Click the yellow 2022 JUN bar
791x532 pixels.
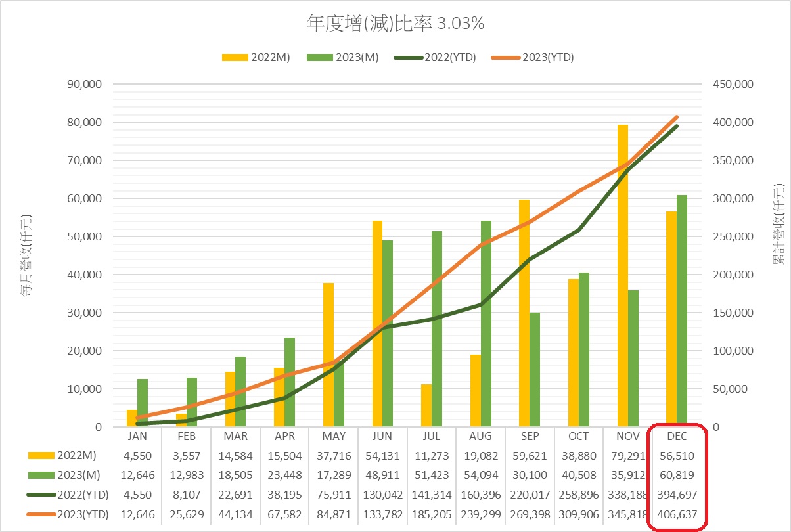pyautogui.click(x=378, y=323)
